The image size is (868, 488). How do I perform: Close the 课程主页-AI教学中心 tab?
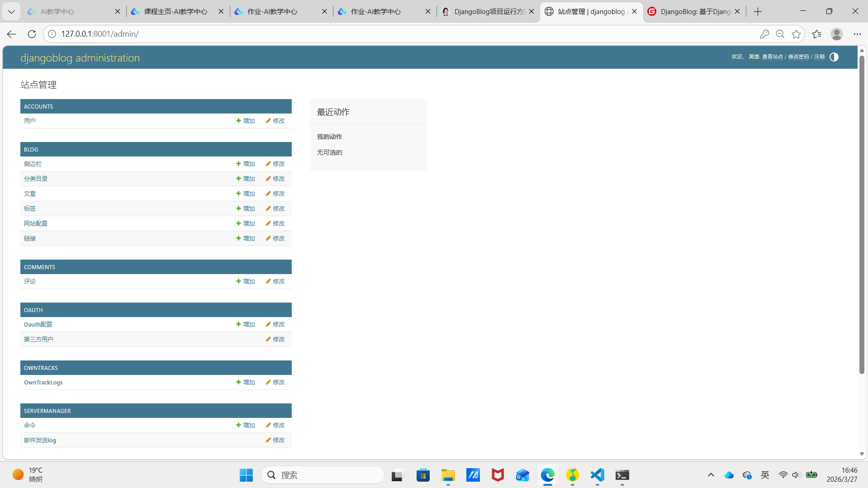[x=221, y=11]
